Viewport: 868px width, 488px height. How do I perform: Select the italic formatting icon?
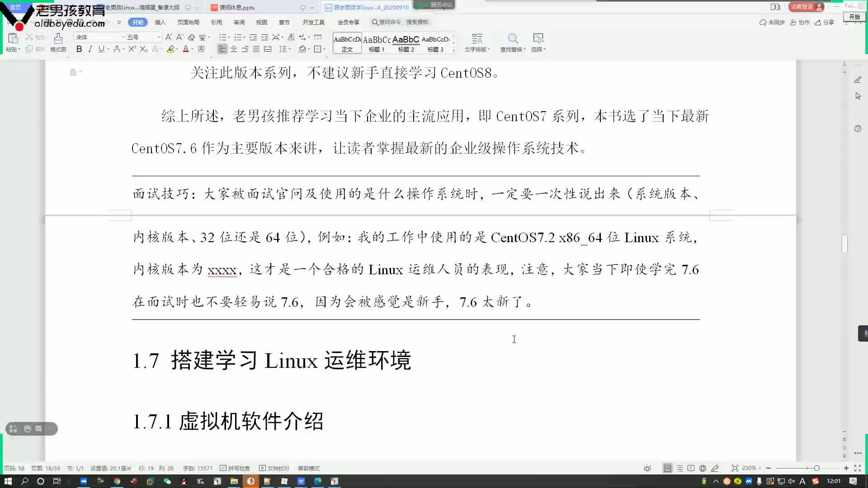pyautogui.click(x=90, y=49)
